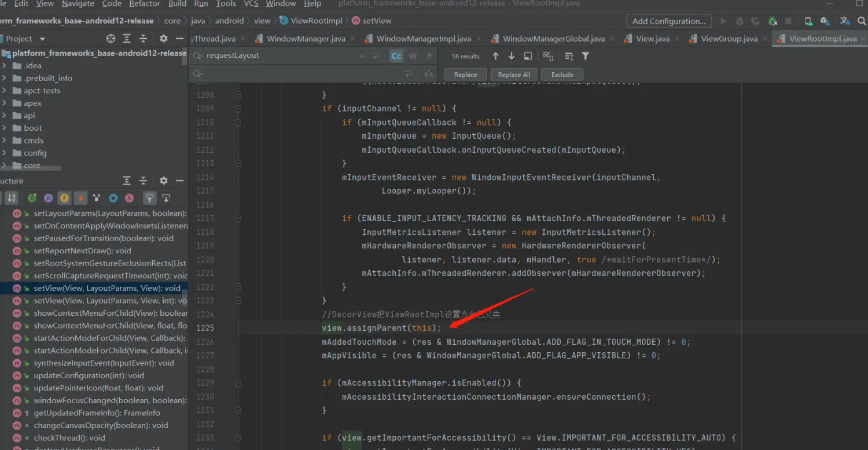Expand the cmds folder in project tree
Image resolution: width=868 pixels, height=450 pixels.
point(5,141)
